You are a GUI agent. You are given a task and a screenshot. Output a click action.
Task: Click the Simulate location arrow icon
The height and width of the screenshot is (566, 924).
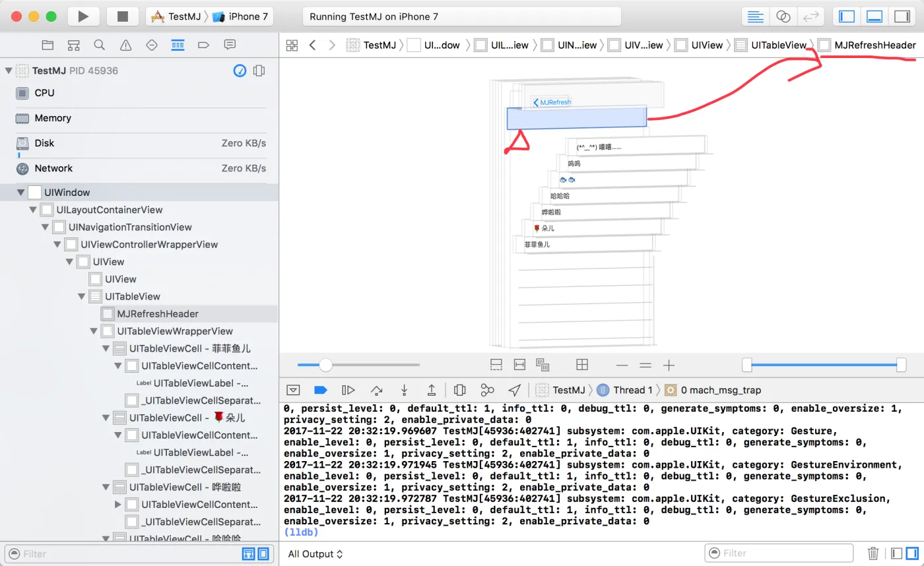click(515, 390)
